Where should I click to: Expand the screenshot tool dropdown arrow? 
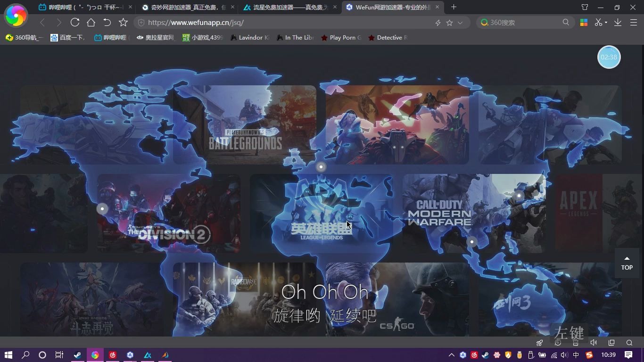point(606,23)
